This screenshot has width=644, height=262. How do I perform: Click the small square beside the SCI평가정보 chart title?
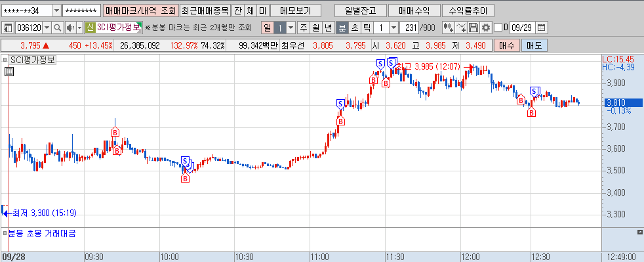(x=5, y=60)
